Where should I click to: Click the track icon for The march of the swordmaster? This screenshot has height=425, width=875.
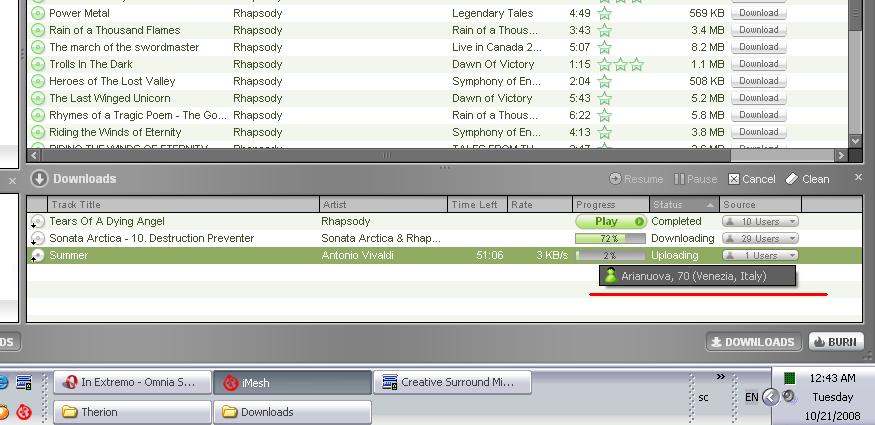[x=38, y=47]
